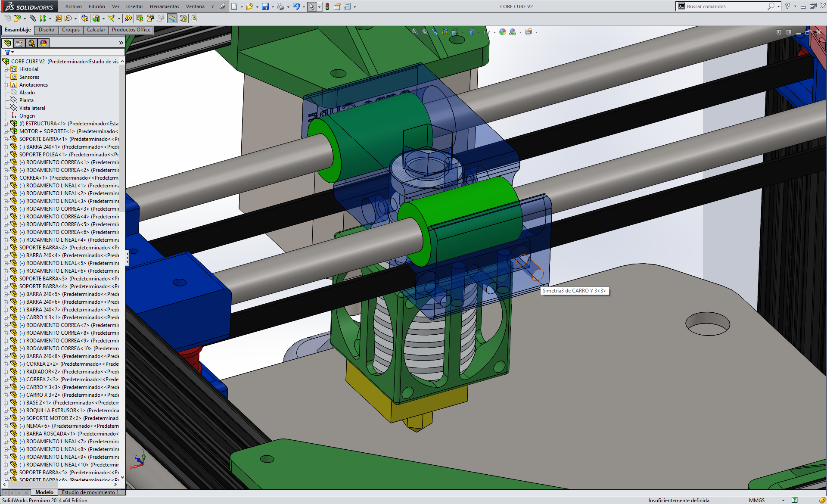Click Zoom to Fit in viewport toolbar
The width and height of the screenshot is (827, 504).
pos(415,32)
